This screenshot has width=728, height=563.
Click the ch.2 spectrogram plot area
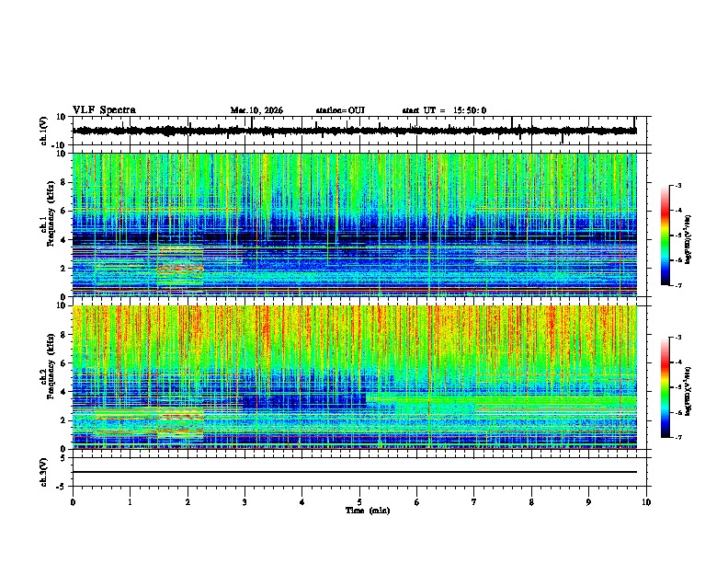355,377
